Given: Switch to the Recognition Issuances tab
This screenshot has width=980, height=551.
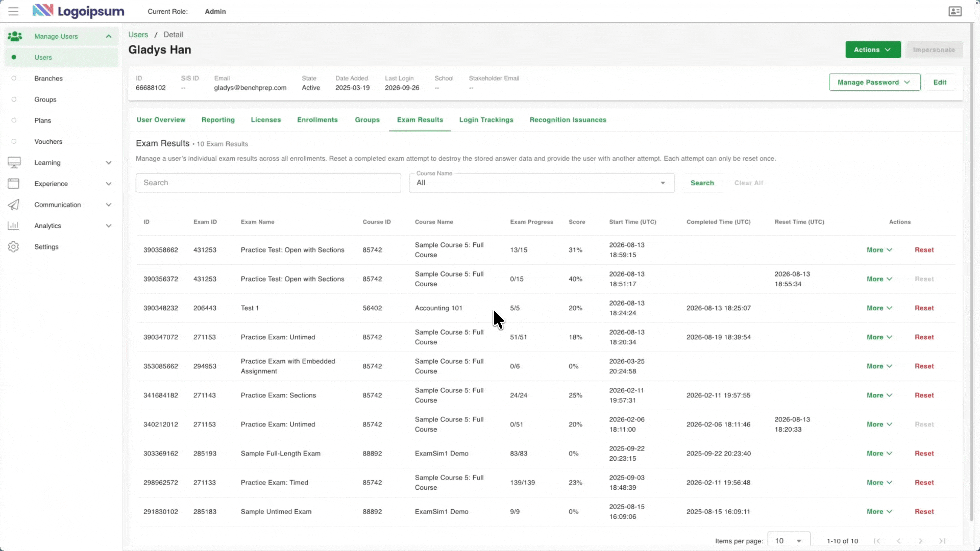Looking at the screenshot, I should tap(568, 120).
